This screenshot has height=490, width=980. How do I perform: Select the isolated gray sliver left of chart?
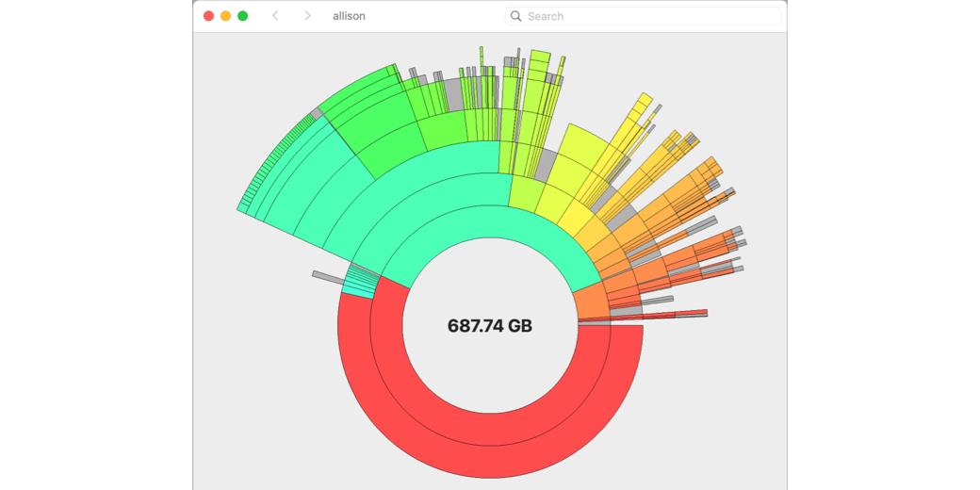(328, 277)
